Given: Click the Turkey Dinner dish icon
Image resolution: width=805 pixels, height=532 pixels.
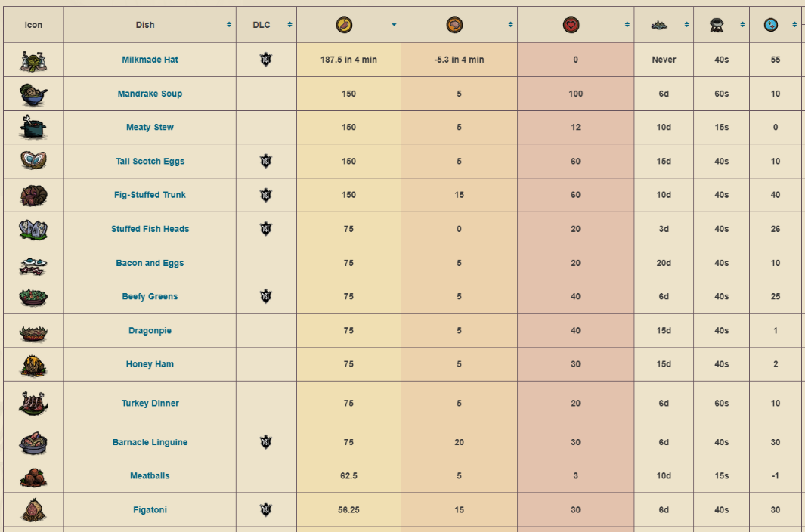Looking at the screenshot, I should pyautogui.click(x=33, y=404).
